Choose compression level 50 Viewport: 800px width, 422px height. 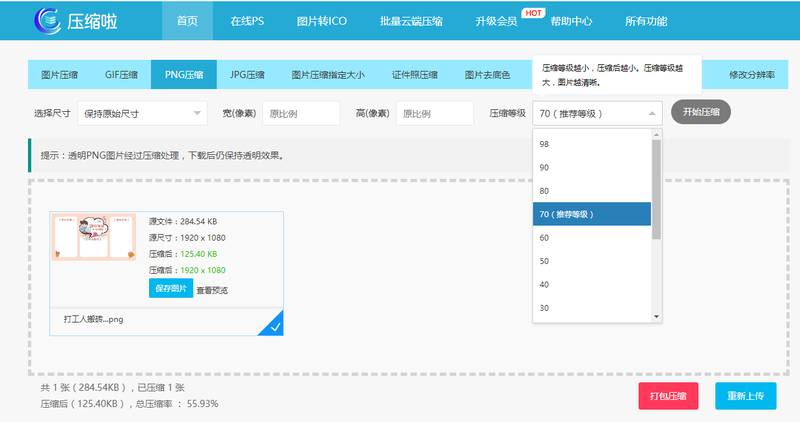pos(592,261)
